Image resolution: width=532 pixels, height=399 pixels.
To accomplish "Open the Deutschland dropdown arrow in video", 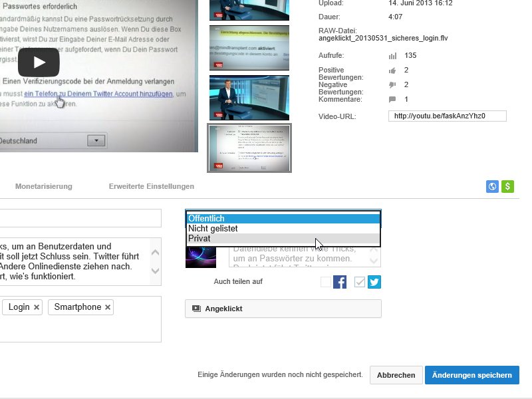I will point(96,140).
